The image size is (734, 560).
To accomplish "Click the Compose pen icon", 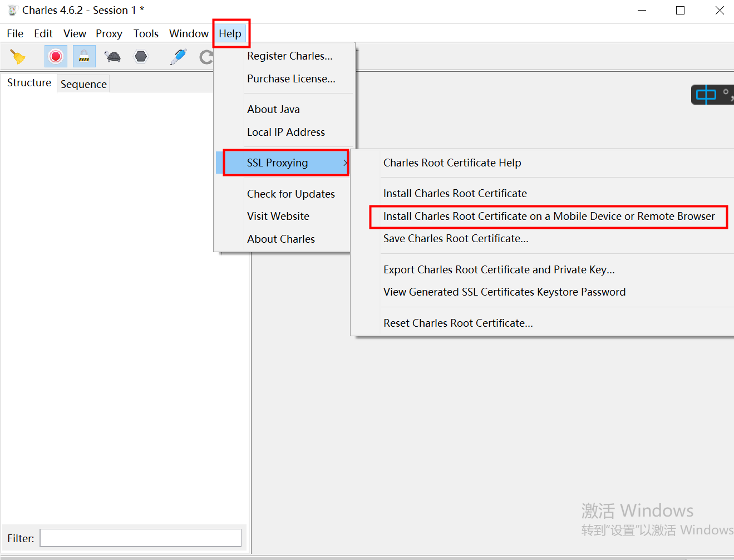I will (179, 56).
